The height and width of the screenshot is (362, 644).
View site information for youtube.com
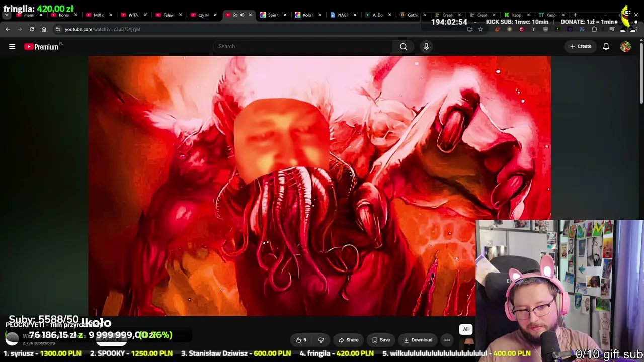click(58, 29)
